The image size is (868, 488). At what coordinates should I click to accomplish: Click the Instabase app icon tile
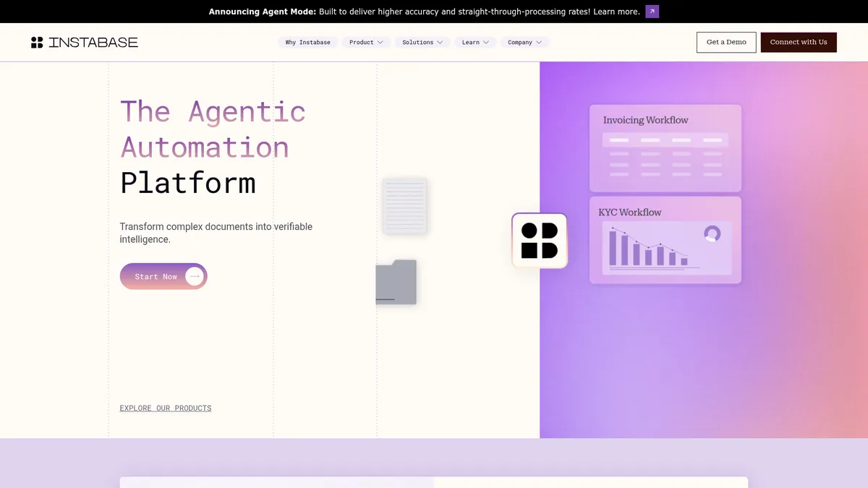coord(540,241)
